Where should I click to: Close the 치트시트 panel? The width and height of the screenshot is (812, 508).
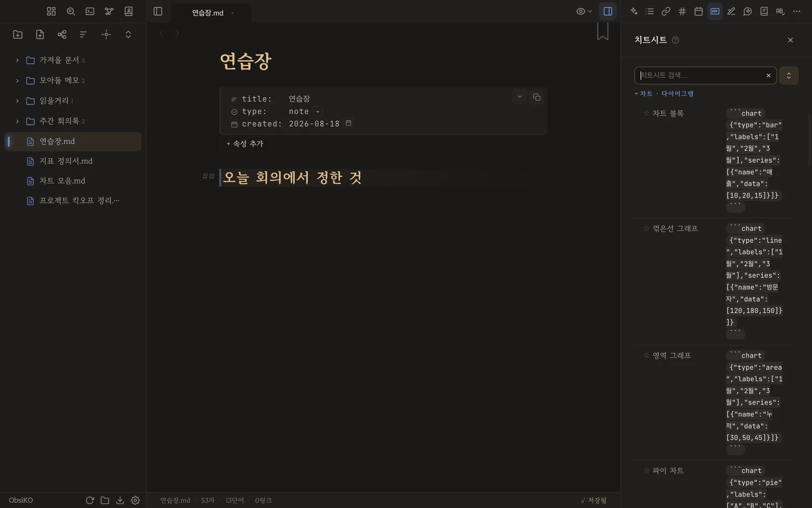pyautogui.click(x=790, y=40)
